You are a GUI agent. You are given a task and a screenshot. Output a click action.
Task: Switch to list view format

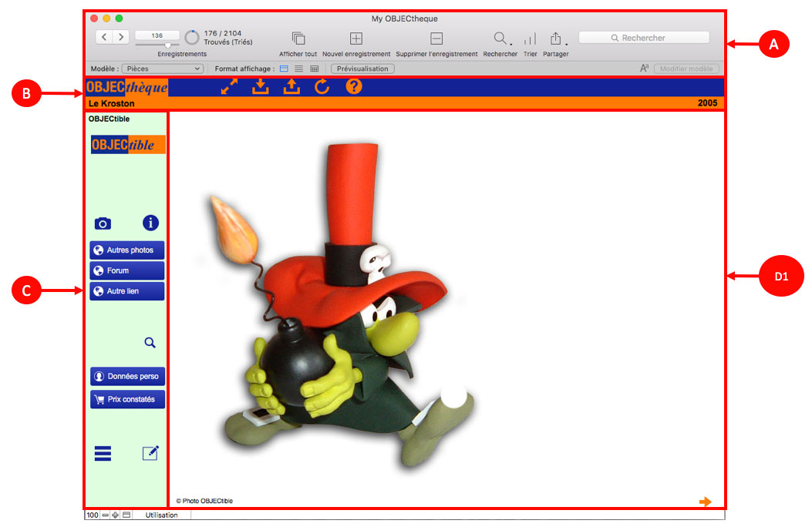[x=298, y=69]
